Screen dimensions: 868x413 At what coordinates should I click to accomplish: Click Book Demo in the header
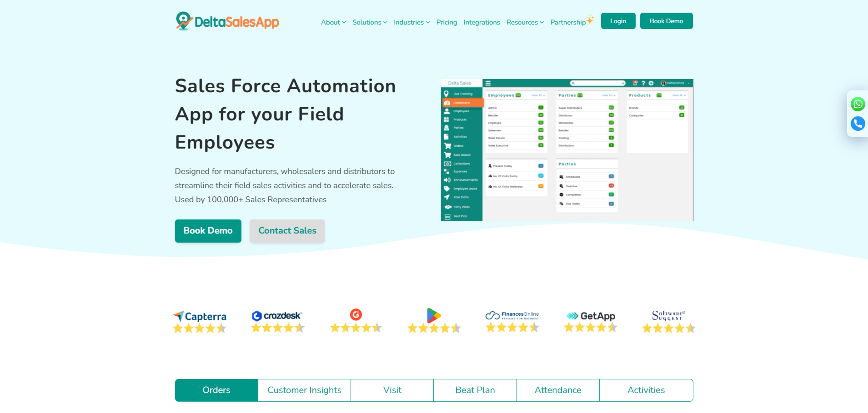(x=666, y=21)
